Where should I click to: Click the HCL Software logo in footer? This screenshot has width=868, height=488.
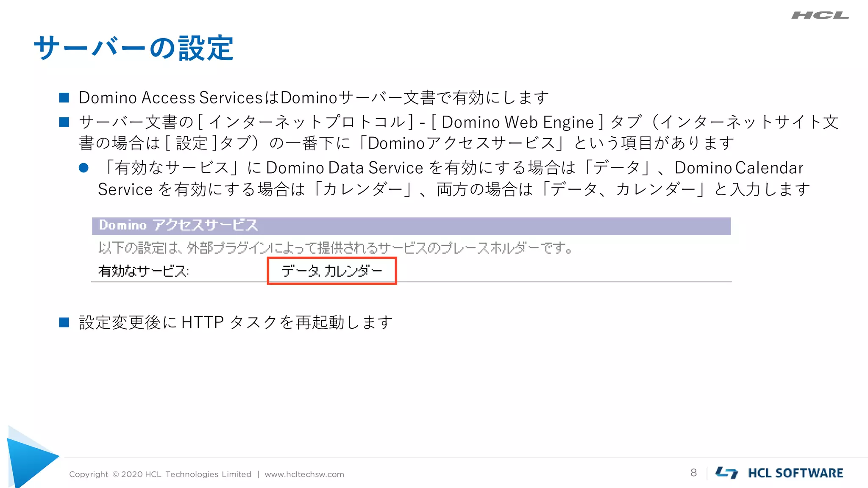pyautogui.click(x=779, y=473)
